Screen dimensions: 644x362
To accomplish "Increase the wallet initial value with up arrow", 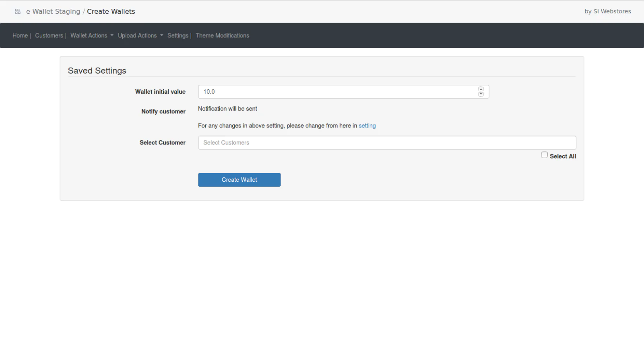I will (x=481, y=89).
